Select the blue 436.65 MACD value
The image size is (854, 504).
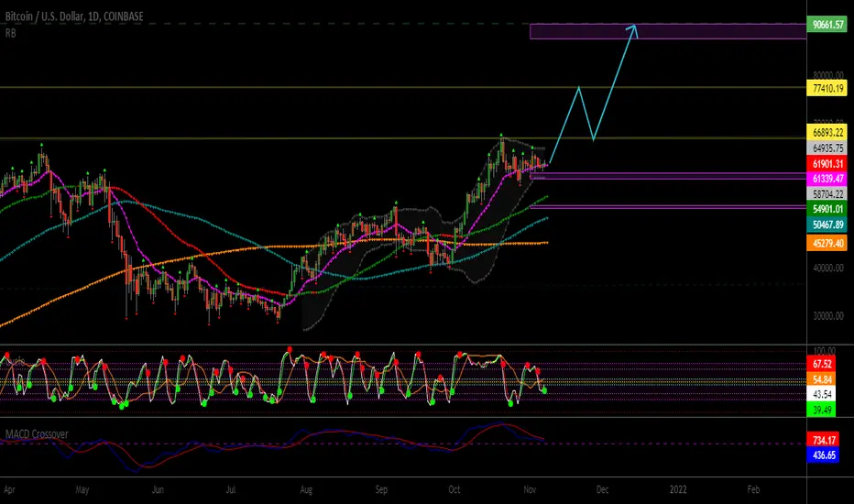click(823, 455)
